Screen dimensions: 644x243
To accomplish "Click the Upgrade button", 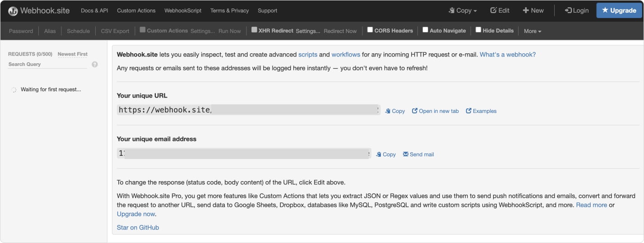I will click(x=619, y=10).
